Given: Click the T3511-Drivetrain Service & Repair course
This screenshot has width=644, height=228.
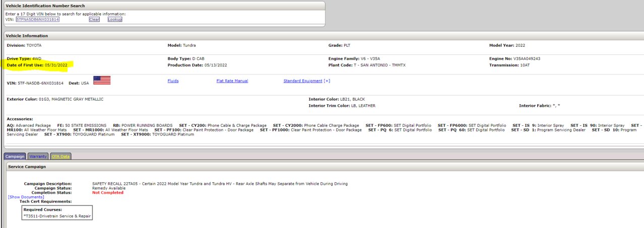Looking at the screenshot, I should (58, 216).
